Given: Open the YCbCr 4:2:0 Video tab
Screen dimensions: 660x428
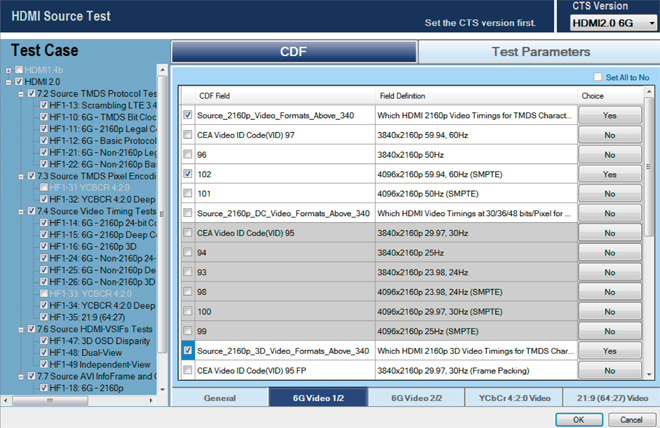Looking at the screenshot, I should click(x=514, y=398).
